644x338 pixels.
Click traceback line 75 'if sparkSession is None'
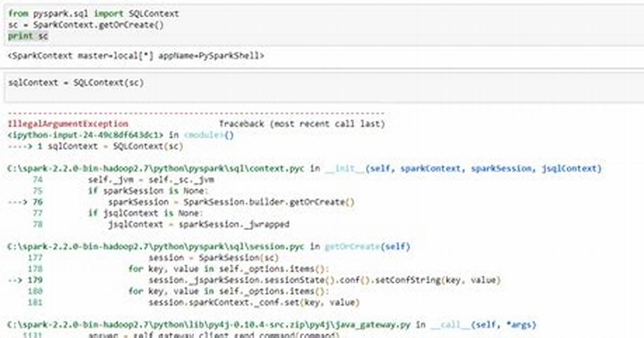pyautogui.click(x=121, y=191)
